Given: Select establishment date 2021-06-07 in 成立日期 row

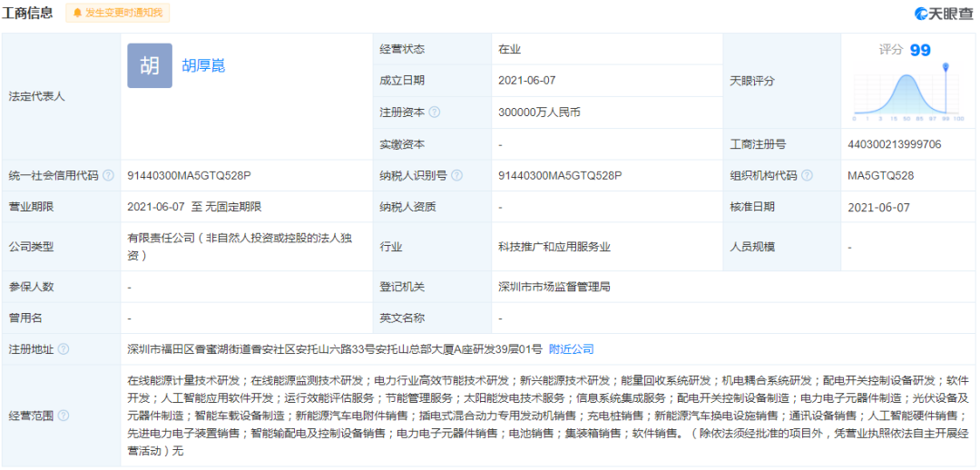Looking at the screenshot, I should (x=527, y=80).
